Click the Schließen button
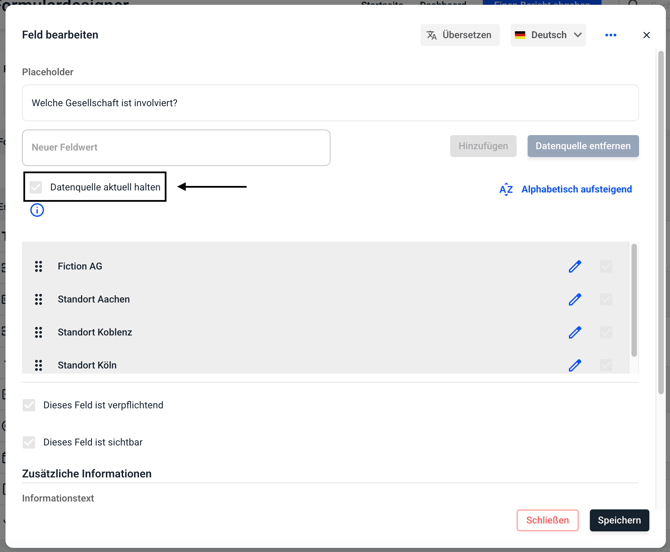Screen dimensions: 670x552 coord(548,520)
